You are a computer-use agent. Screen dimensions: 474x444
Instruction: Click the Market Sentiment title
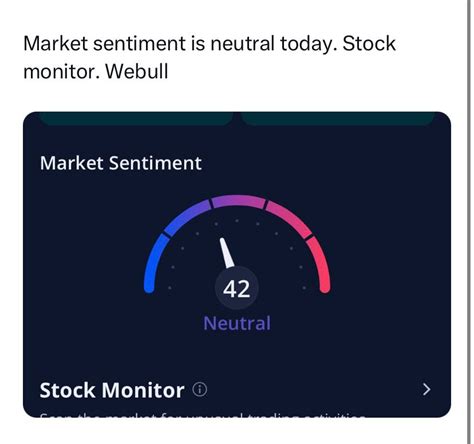click(x=121, y=163)
